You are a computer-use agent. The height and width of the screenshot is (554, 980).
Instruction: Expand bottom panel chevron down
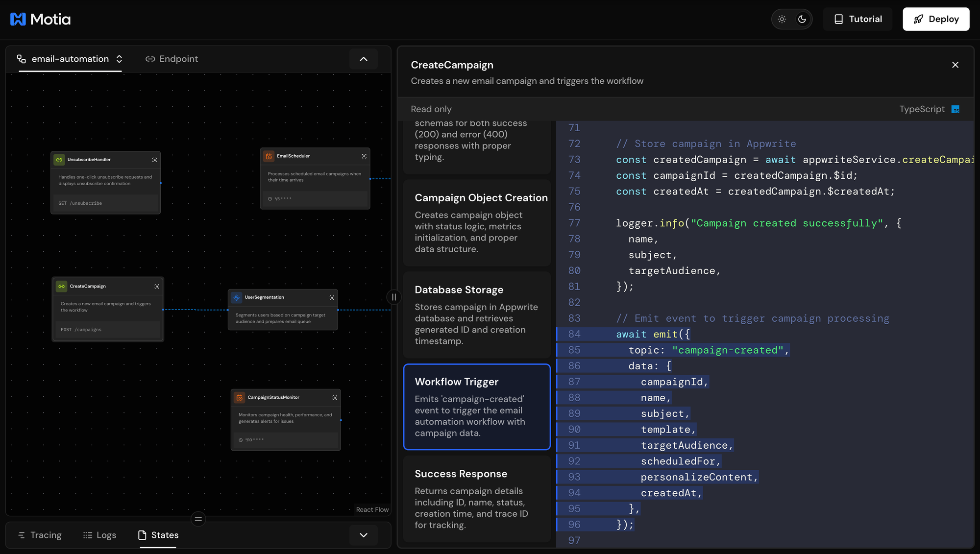[x=364, y=535]
